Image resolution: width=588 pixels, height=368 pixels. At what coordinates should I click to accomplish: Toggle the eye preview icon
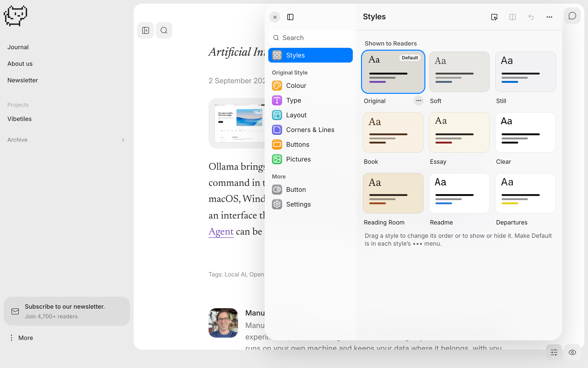(x=572, y=352)
